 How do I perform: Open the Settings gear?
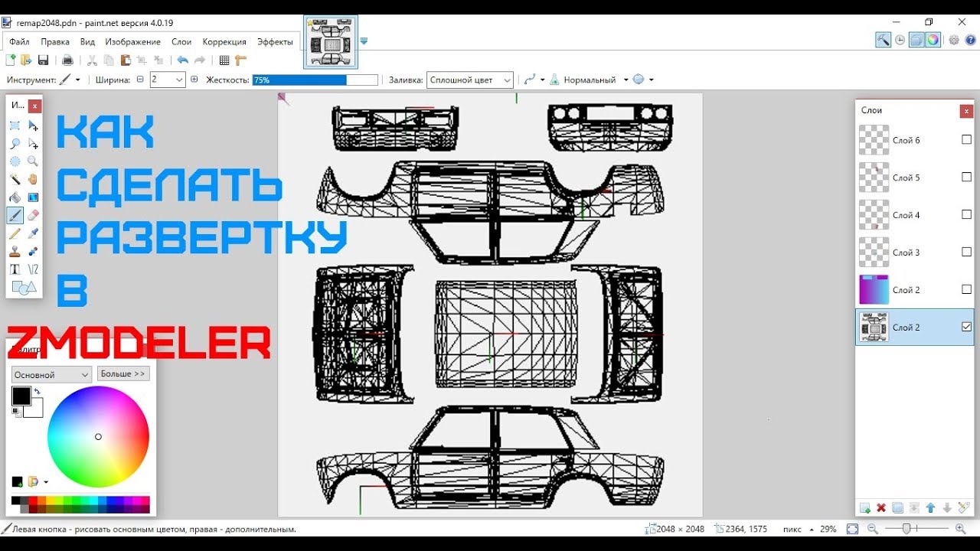point(954,41)
